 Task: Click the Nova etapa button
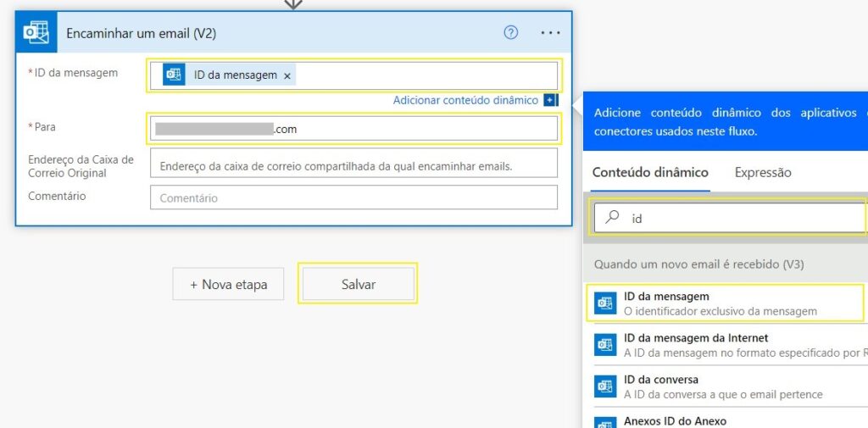pos(228,285)
